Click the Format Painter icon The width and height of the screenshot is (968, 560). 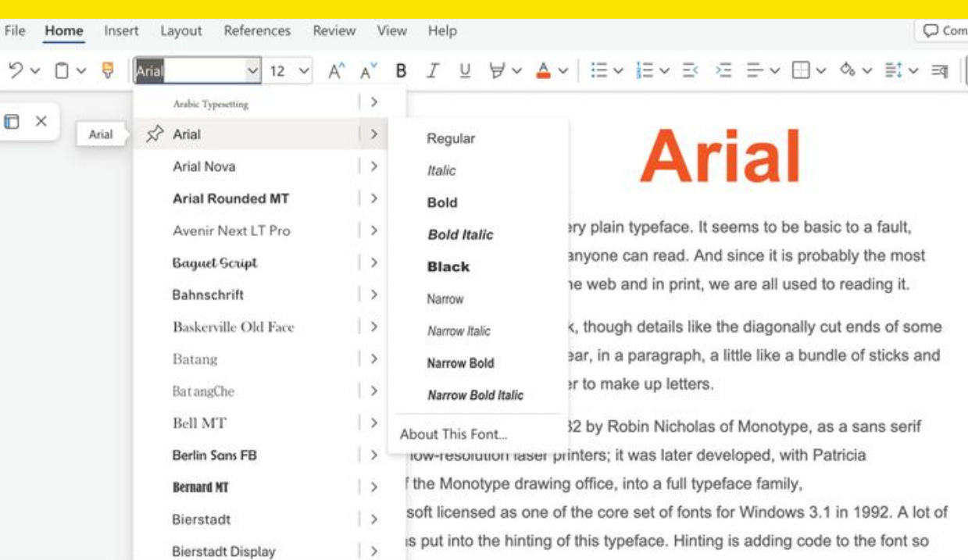coord(108,71)
